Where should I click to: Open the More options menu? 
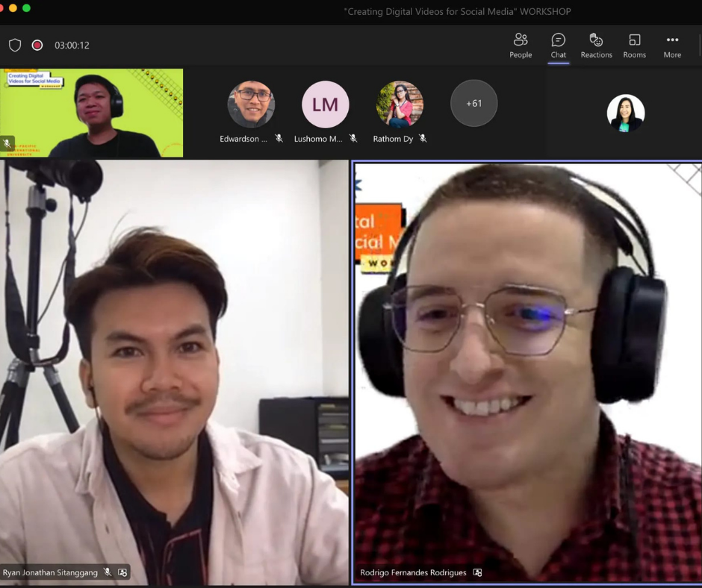(672, 46)
